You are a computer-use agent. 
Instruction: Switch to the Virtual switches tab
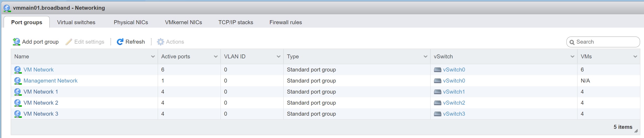(x=76, y=22)
